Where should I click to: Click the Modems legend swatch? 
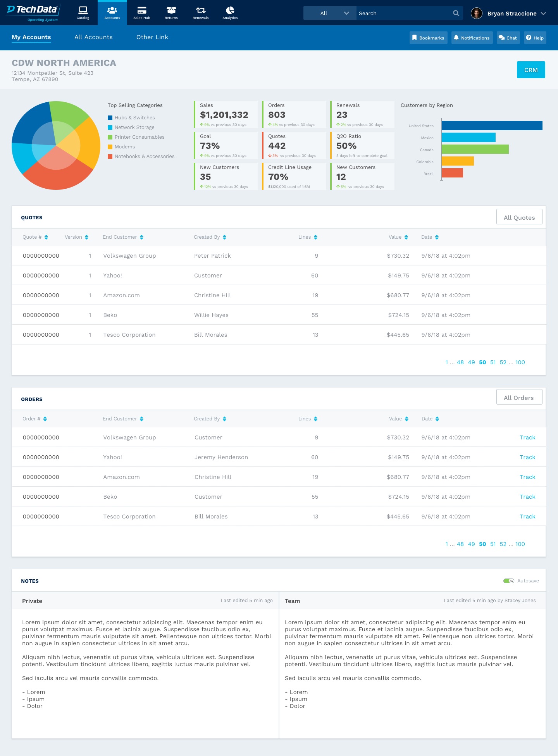110,147
